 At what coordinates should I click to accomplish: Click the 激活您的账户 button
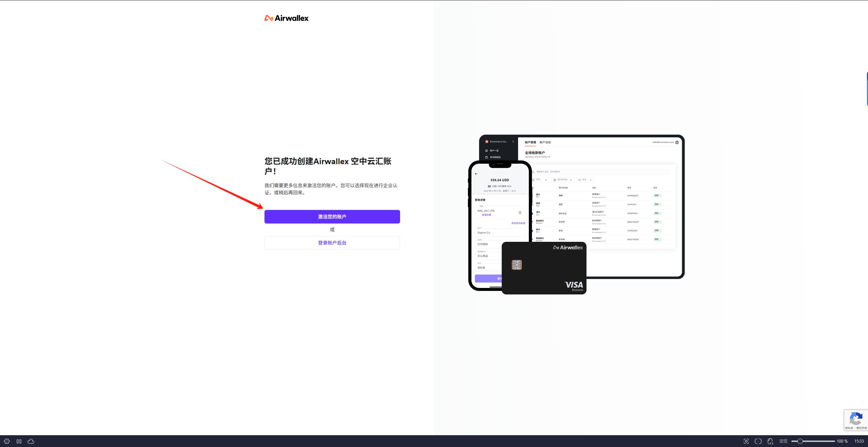coord(332,216)
